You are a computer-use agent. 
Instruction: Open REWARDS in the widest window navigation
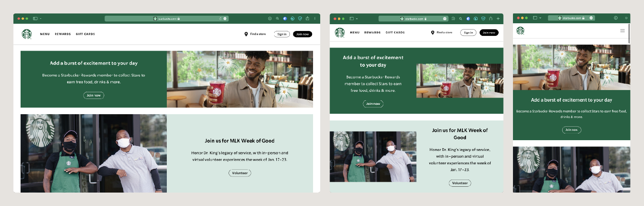click(x=63, y=34)
